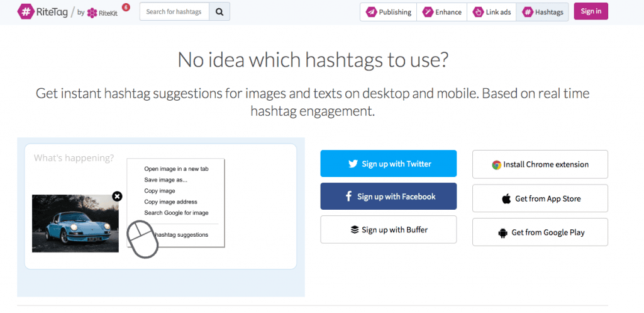
Task: Install Chrome extension button
Action: [540, 164]
